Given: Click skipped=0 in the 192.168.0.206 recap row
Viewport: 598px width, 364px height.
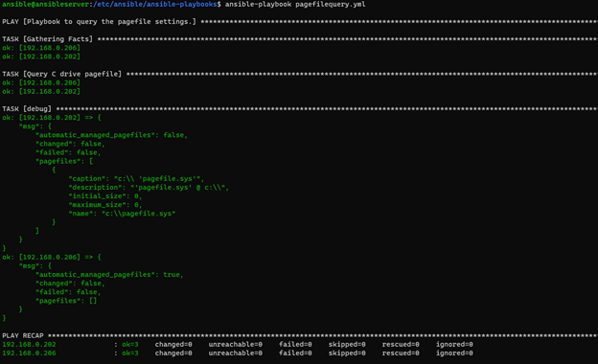Looking at the screenshot, I should (347, 353).
